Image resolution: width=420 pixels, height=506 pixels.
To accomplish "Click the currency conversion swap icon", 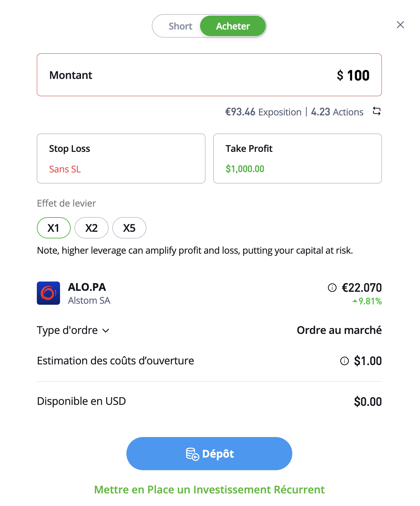I will [x=377, y=112].
